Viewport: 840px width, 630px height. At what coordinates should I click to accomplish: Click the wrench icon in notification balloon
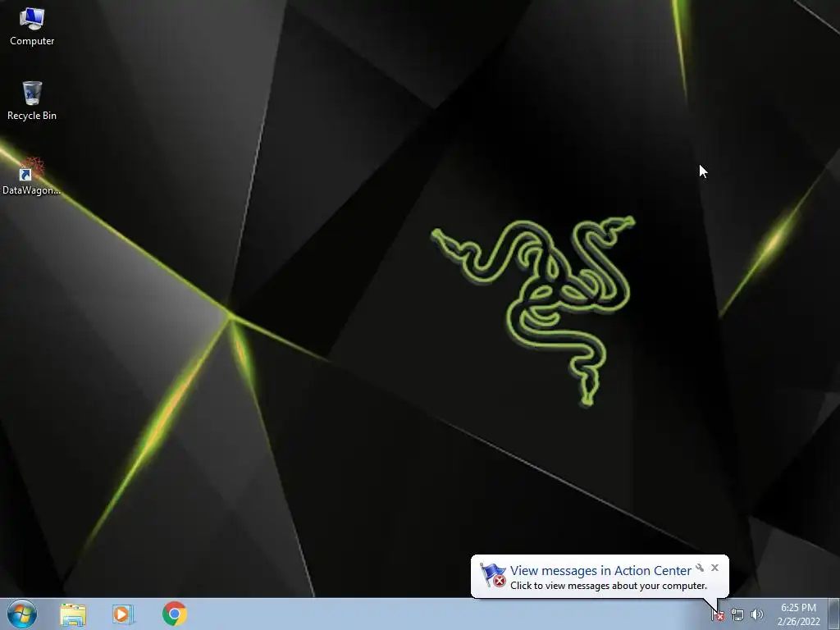(x=700, y=568)
